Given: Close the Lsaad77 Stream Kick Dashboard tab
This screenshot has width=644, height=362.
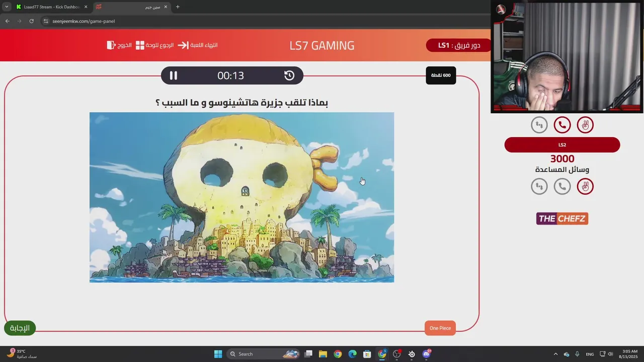Looking at the screenshot, I should pyautogui.click(x=86, y=7).
